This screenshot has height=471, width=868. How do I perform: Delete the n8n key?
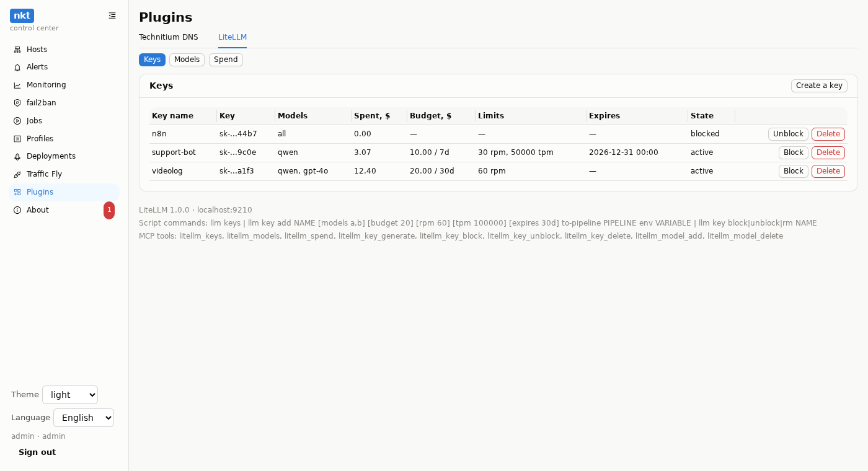(x=828, y=134)
